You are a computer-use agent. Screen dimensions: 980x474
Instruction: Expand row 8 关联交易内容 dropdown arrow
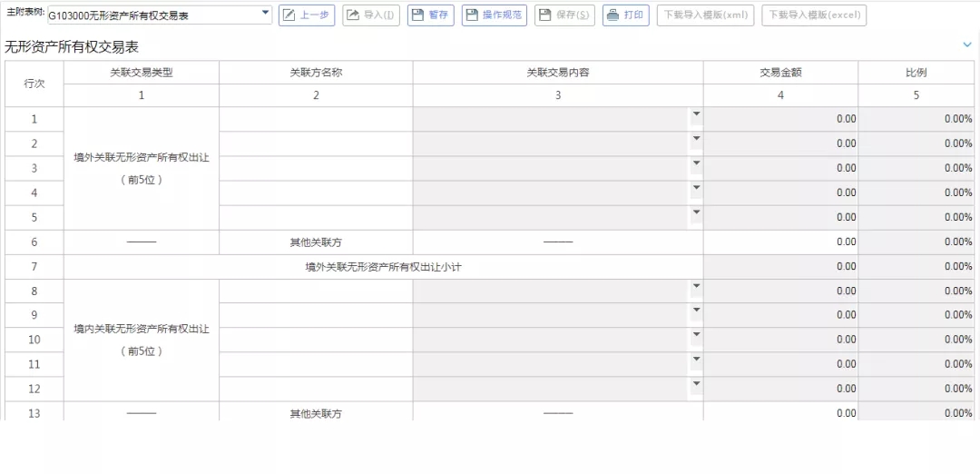(x=696, y=286)
